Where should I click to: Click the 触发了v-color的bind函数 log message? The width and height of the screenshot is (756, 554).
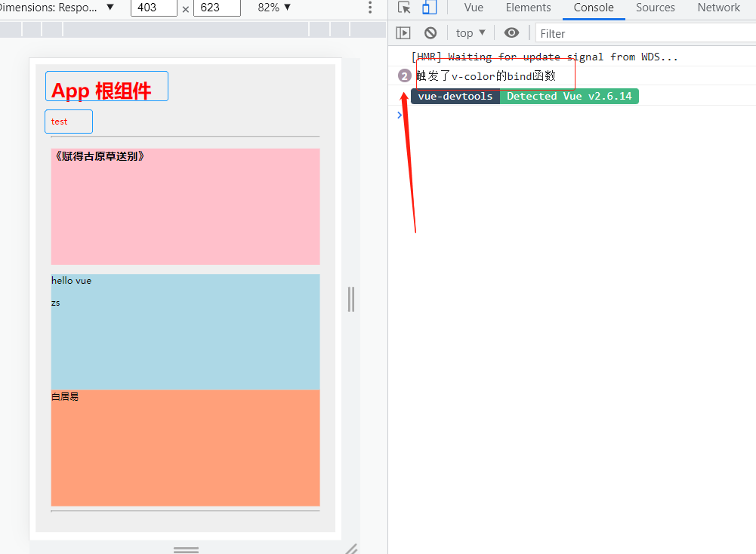point(486,75)
